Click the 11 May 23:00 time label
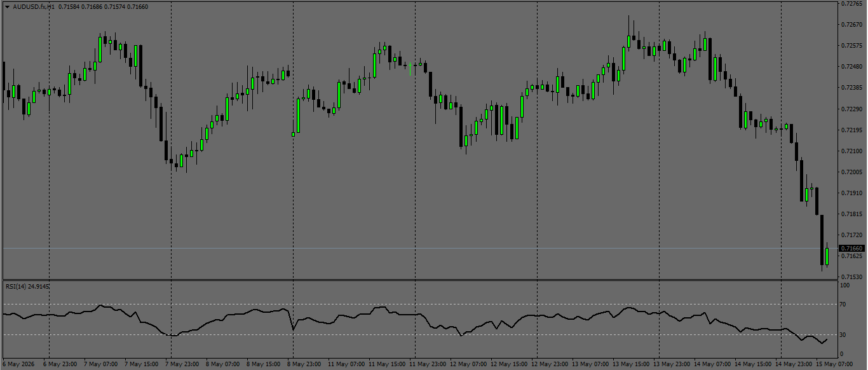The image size is (868, 370). pos(427,364)
